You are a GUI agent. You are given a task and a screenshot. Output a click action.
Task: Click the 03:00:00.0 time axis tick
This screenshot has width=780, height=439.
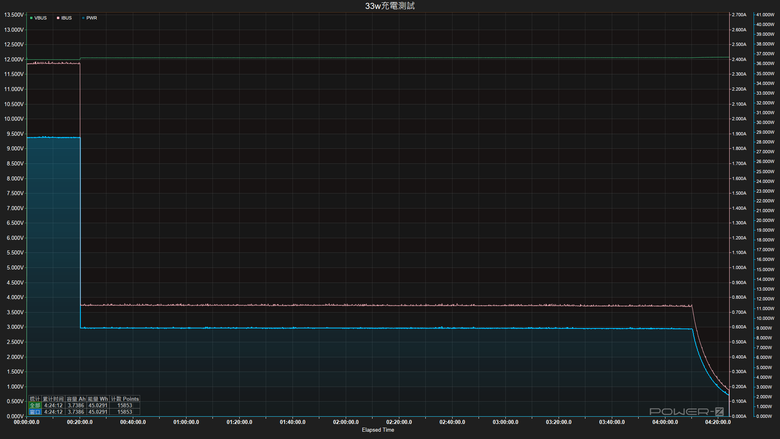pyautogui.click(x=505, y=422)
